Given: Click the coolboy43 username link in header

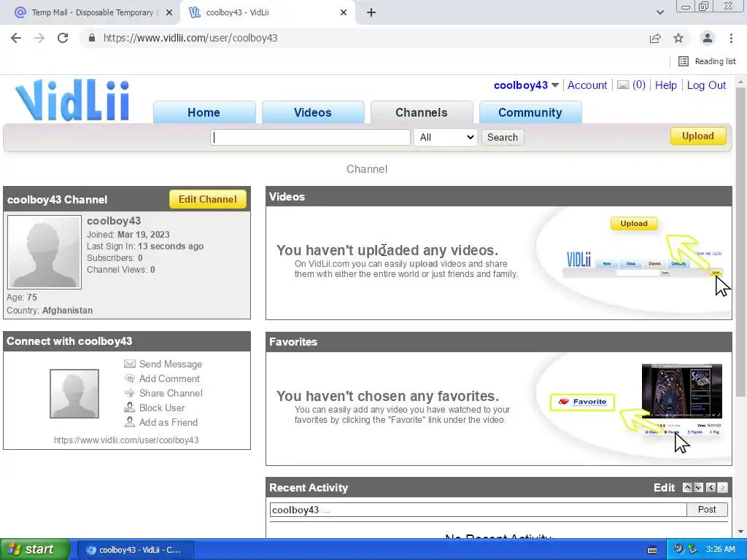Looking at the screenshot, I should pos(521,85).
